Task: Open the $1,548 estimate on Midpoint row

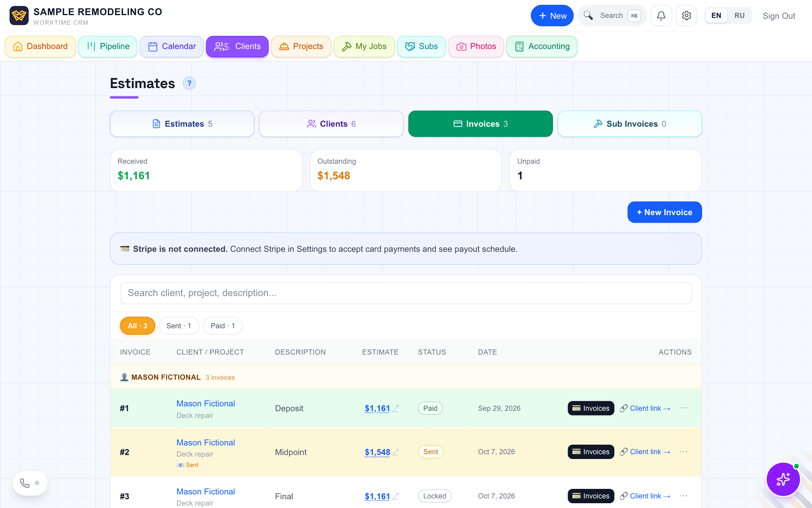Action: tap(377, 452)
